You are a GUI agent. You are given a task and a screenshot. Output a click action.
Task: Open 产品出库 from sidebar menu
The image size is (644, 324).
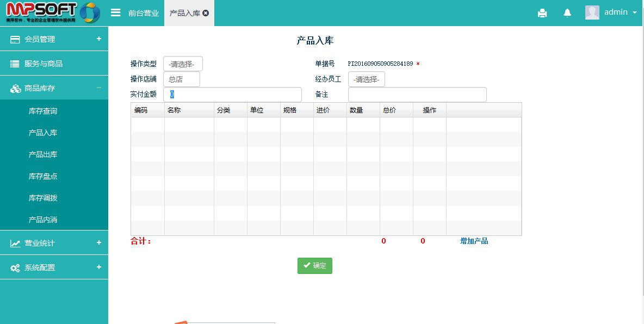click(43, 154)
